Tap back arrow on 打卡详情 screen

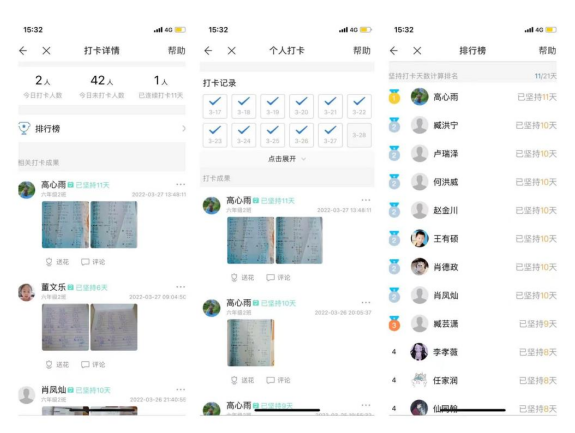[x=23, y=51]
